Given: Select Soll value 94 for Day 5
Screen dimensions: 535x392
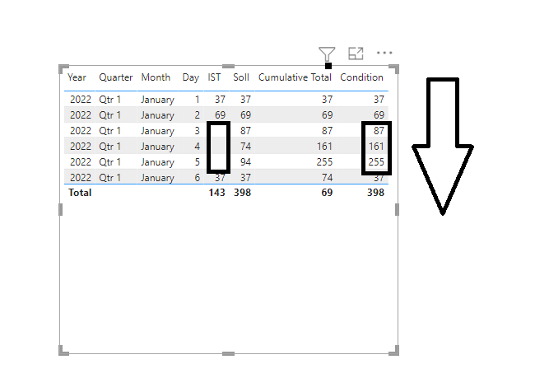Looking at the screenshot, I should click(245, 162).
